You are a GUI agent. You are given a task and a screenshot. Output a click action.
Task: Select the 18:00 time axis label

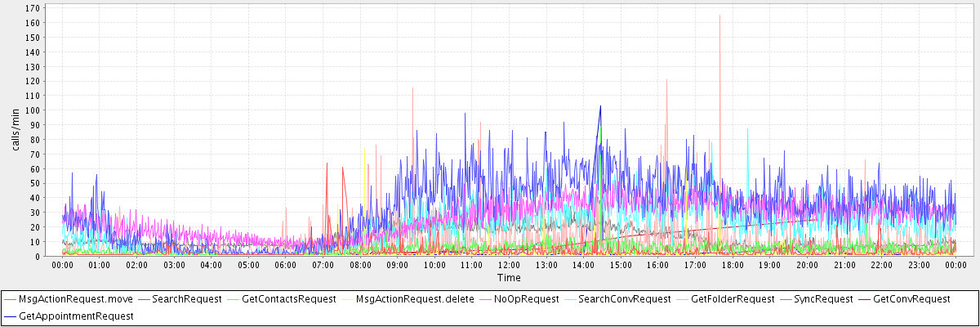(733, 265)
